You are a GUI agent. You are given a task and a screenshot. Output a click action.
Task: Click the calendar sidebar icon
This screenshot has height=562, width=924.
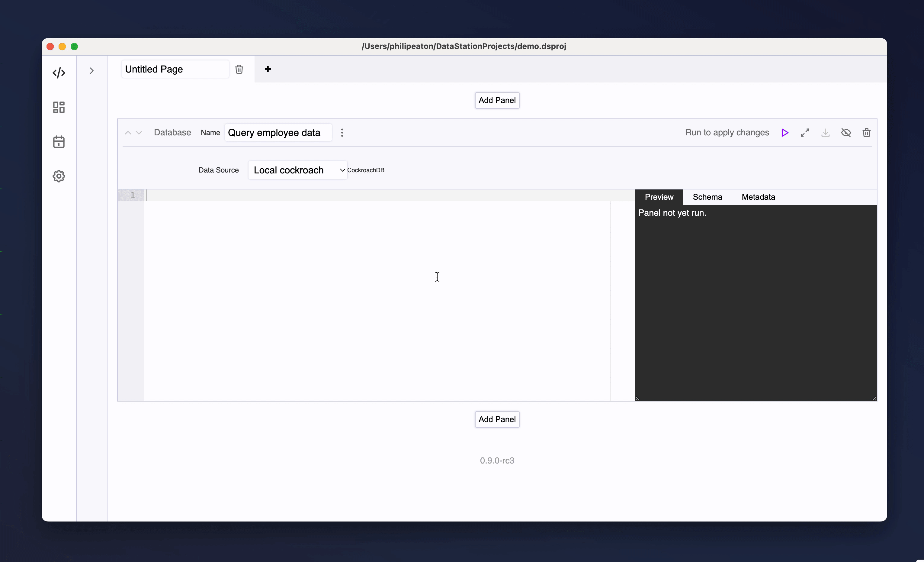click(59, 141)
